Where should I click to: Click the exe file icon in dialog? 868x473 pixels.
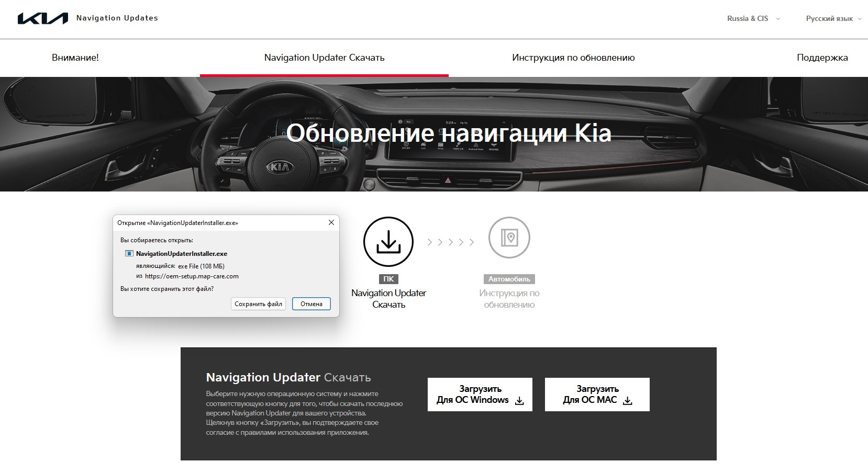[x=129, y=254]
